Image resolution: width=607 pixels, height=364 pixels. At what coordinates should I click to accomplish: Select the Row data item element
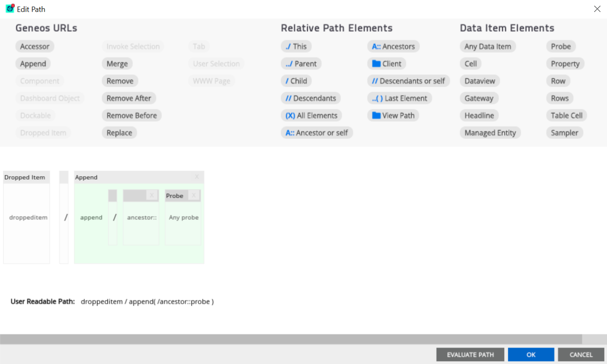coord(558,81)
